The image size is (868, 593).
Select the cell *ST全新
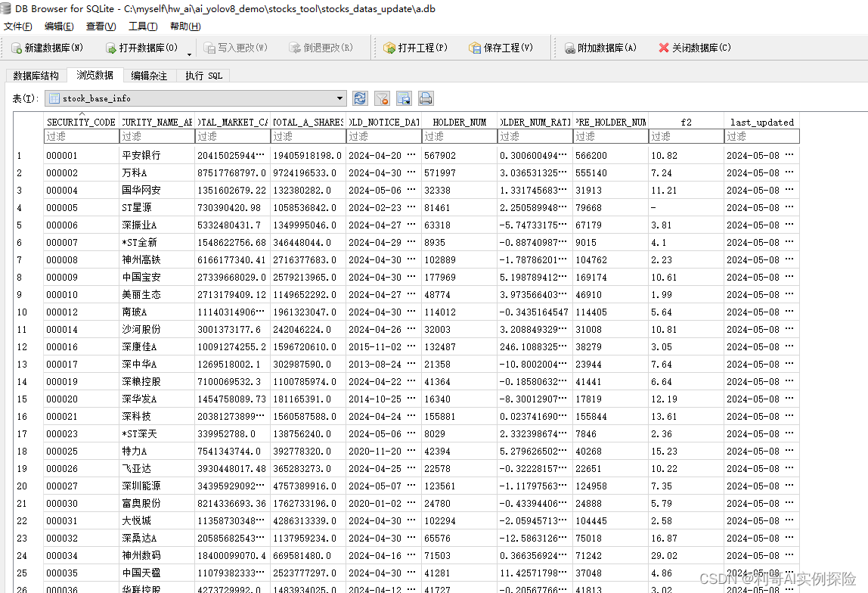(157, 243)
